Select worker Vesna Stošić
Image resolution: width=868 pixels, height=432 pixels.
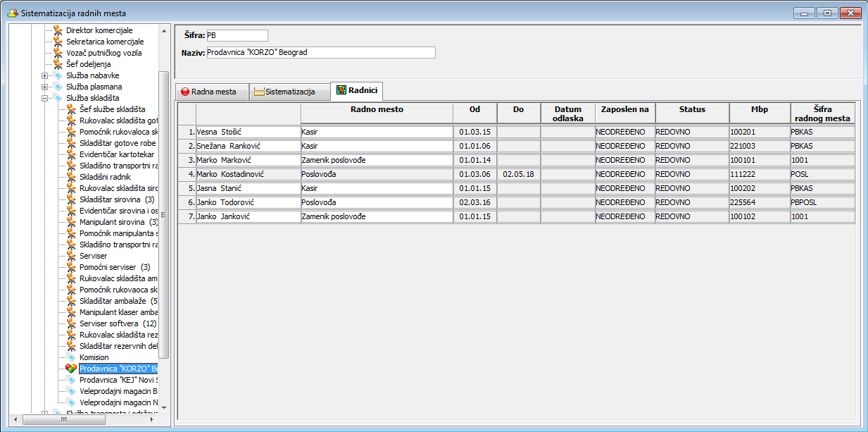(x=248, y=132)
